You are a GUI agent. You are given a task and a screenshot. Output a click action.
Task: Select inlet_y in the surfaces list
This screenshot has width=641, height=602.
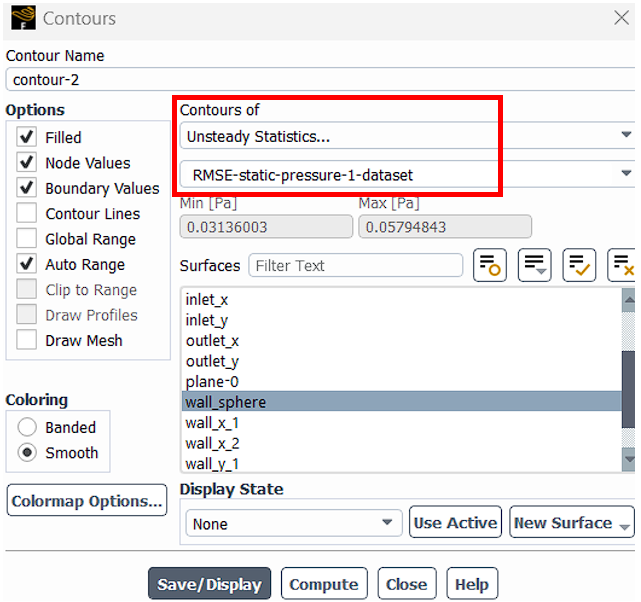(401, 320)
